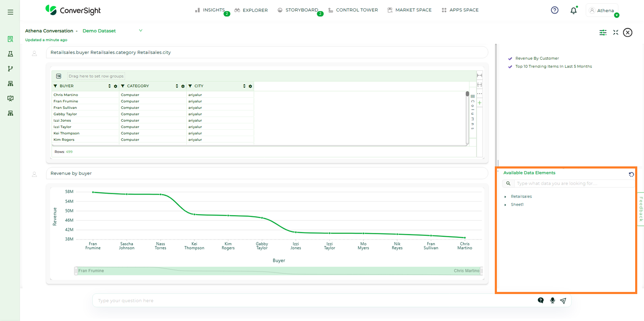Open the Columns side panel
The image size is (644, 321).
(472, 112)
